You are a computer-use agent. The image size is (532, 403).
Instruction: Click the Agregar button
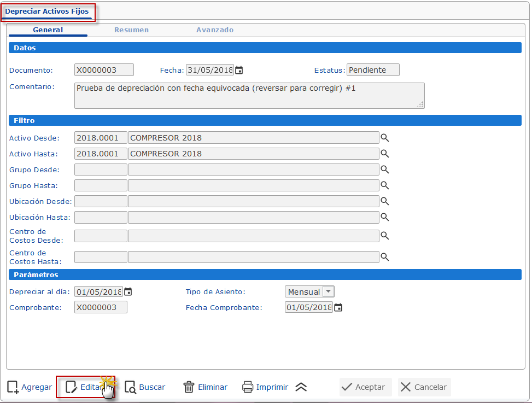tap(30, 387)
